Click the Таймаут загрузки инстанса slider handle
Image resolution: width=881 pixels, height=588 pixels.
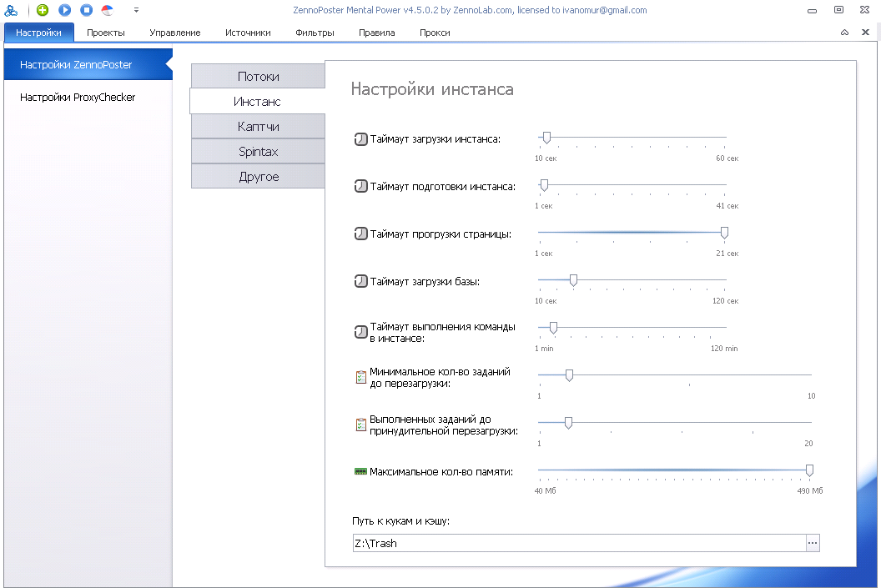tap(546, 138)
